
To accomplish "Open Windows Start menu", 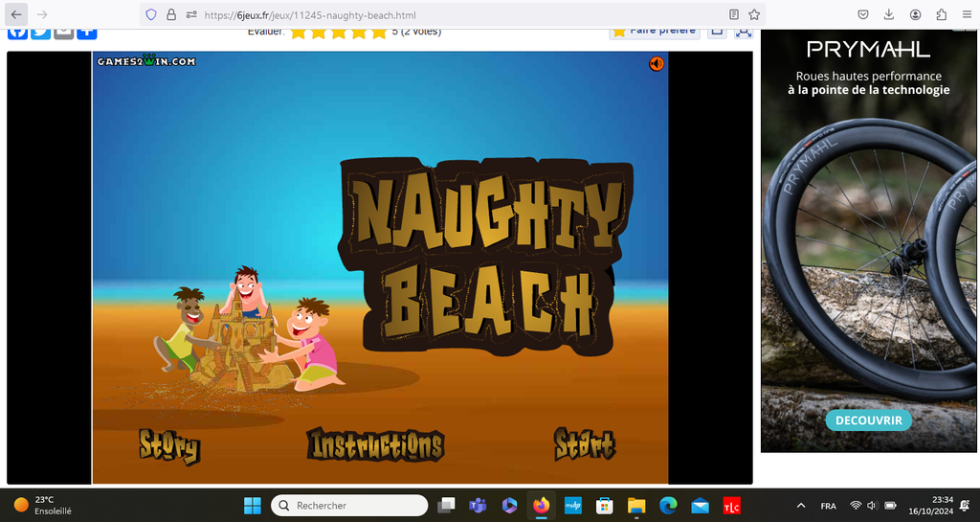I will [x=252, y=505].
